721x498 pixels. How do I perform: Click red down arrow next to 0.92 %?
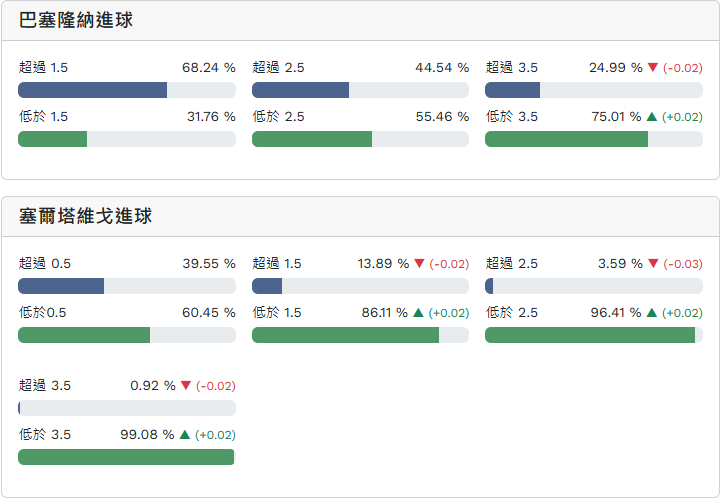tap(186, 386)
